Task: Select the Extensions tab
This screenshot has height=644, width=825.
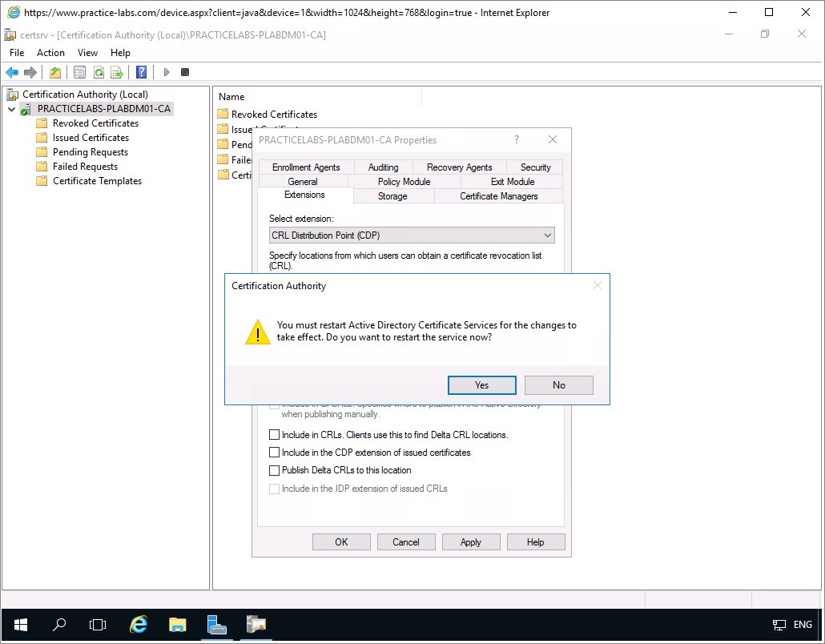Action: point(304,195)
